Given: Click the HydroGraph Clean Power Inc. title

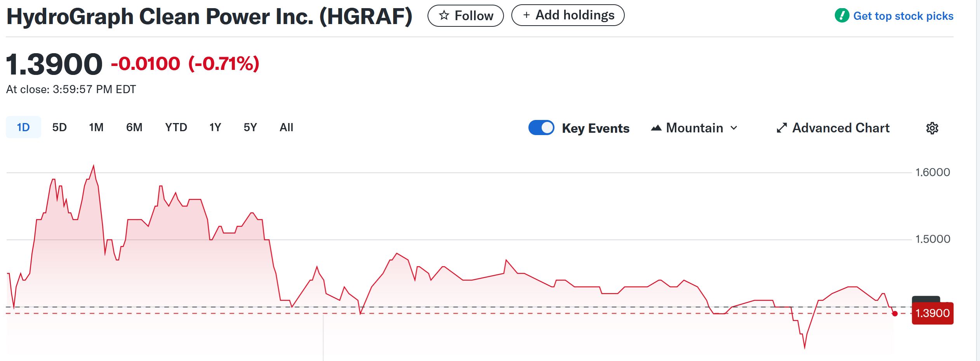Looking at the screenshot, I should pos(209,17).
